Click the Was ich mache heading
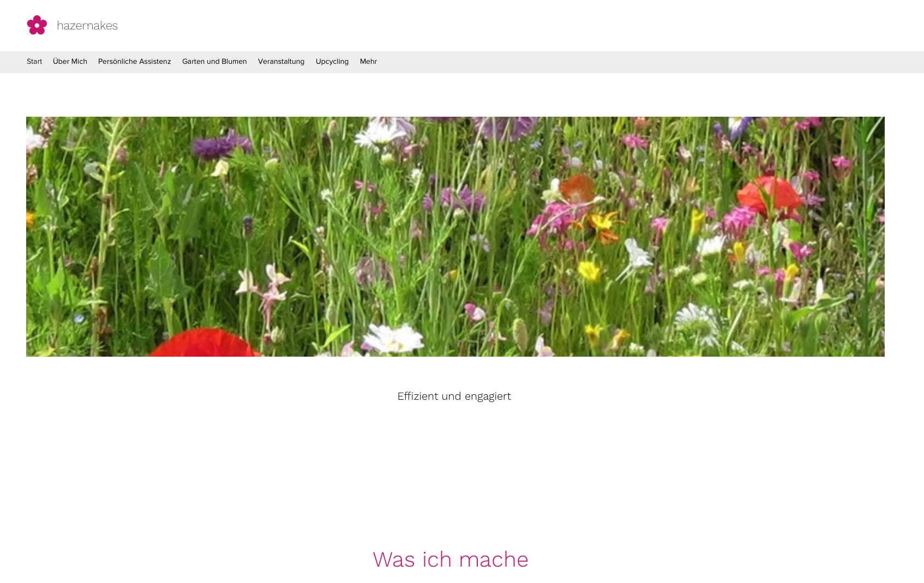 (x=450, y=560)
